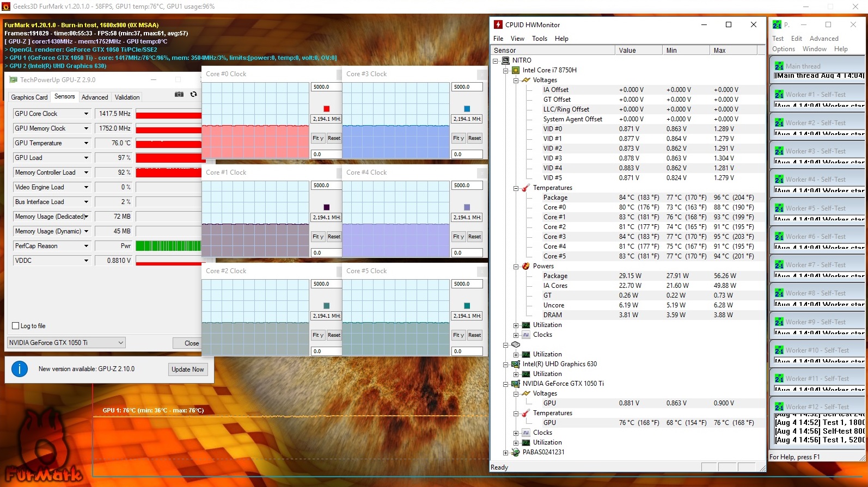This screenshot has width=868, height=487.
Task: Click the Prime95 title bar icon
Action: (777, 24)
